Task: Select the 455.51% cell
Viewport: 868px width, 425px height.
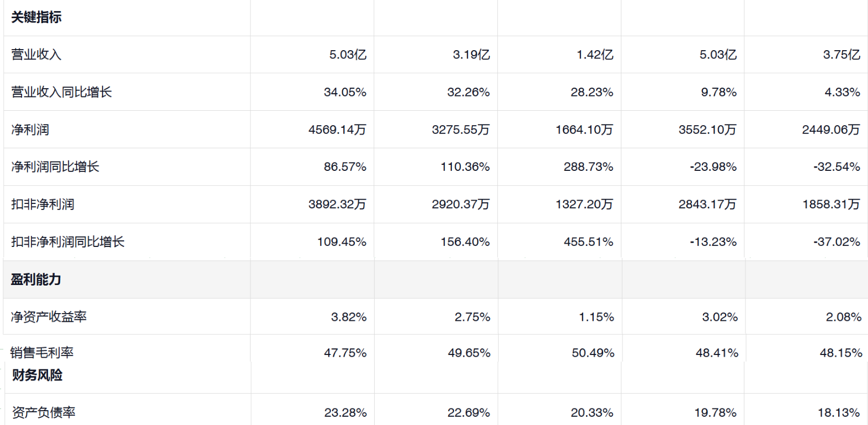Action: tap(588, 241)
